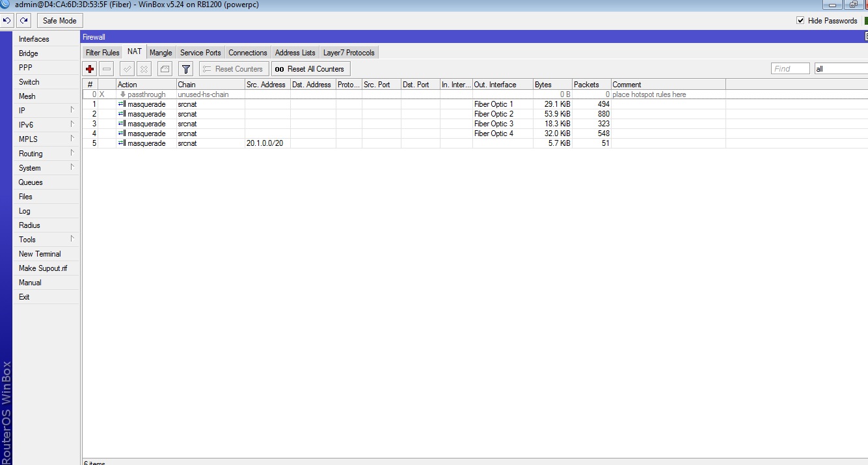Image resolution: width=868 pixels, height=465 pixels.
Task: Select the Fiber Optic 4 rule row
Action: tap(475, 134)
